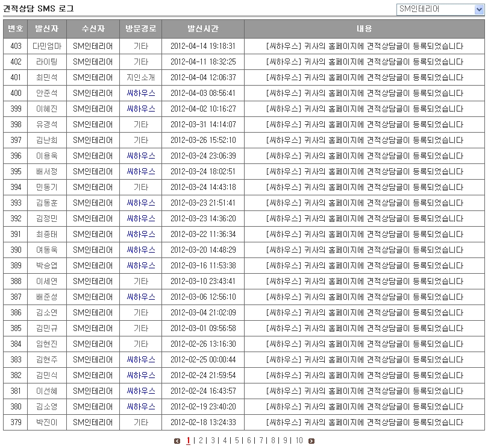Select sender name 다민엄마 in row 403
This screenshot has height=448, width=488.
(47, 46)
